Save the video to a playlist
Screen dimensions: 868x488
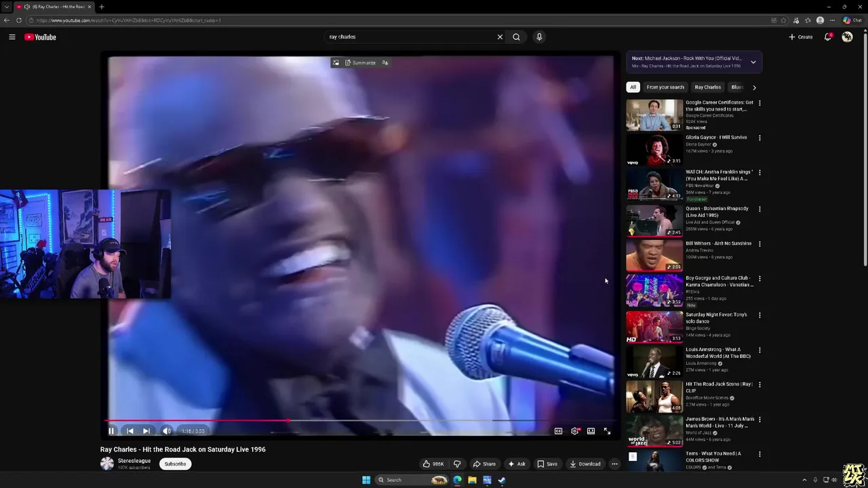point(547,464)
